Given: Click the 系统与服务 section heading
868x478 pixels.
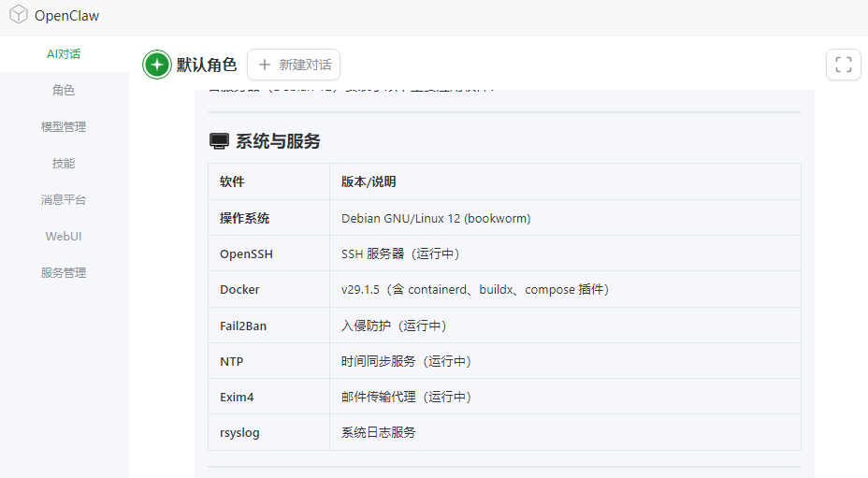Looking at the screenshot, I should (278, 141).
